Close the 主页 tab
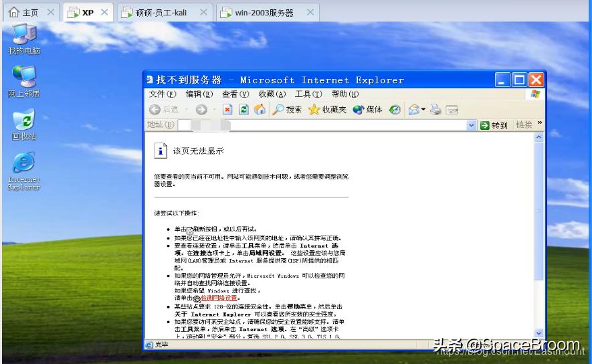 (51, 13)
